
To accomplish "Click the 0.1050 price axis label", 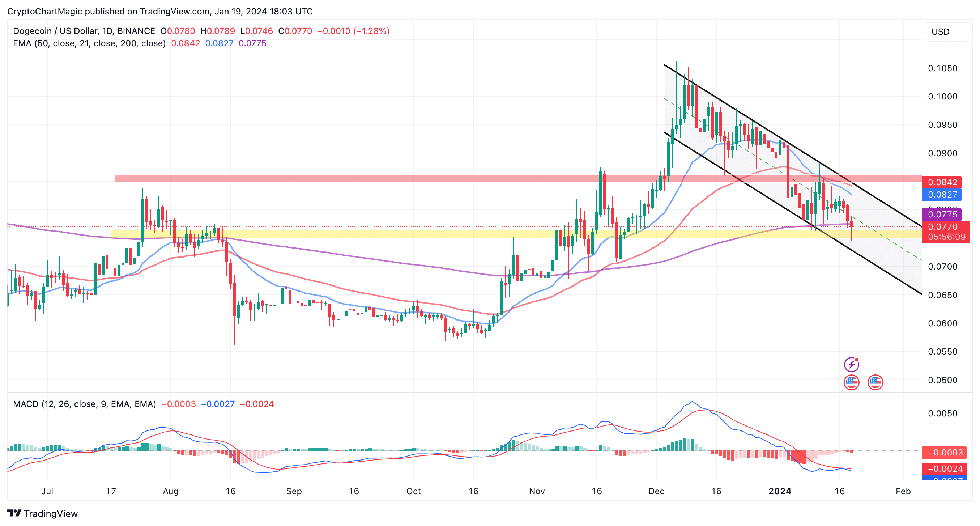I will (942, 68).
